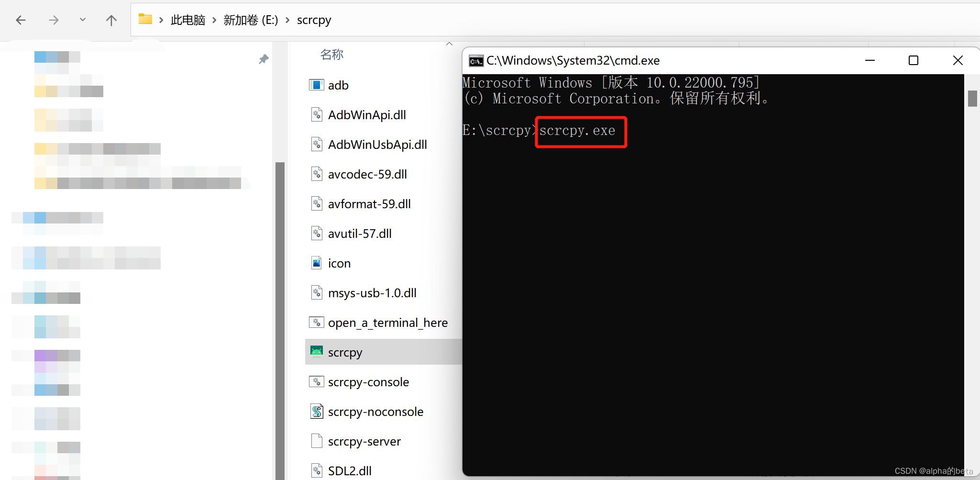This screenshot has width=980, height=480.
Task: Navigate to 此电脑 in the breadcrumb
Action: [188, 20]
